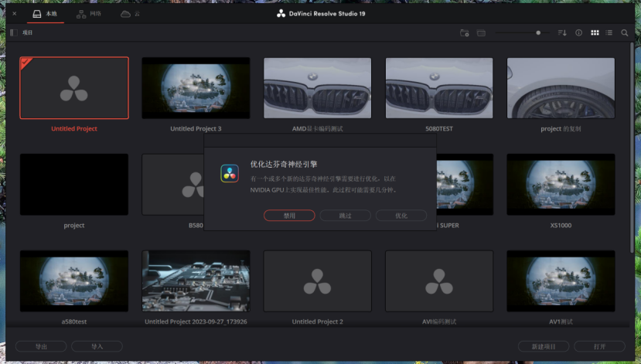Click the Untitled Project red label text
The width and height of the screenshot is (641, 364).
point(74,129)
